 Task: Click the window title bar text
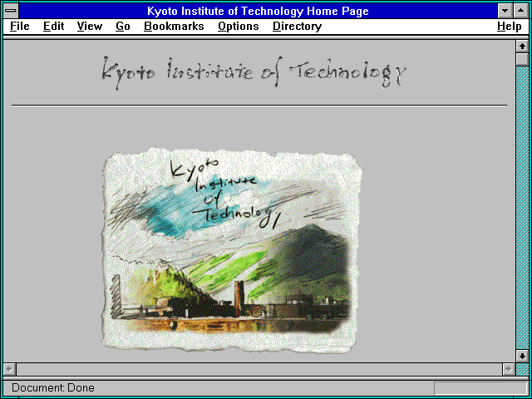(258, 11)
